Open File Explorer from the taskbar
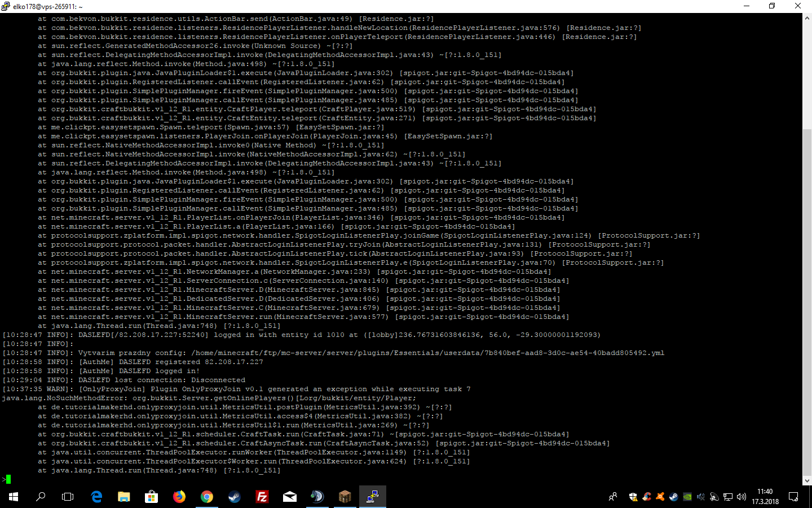Image resolution: width=812 pixels, height=508 pixels. point(124,497)
